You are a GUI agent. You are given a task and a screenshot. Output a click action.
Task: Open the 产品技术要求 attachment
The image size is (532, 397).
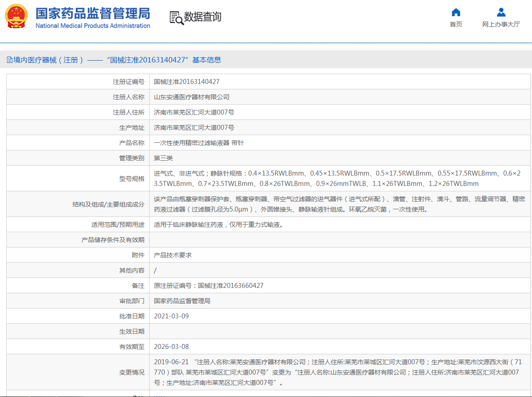click(x=173, y=255)
